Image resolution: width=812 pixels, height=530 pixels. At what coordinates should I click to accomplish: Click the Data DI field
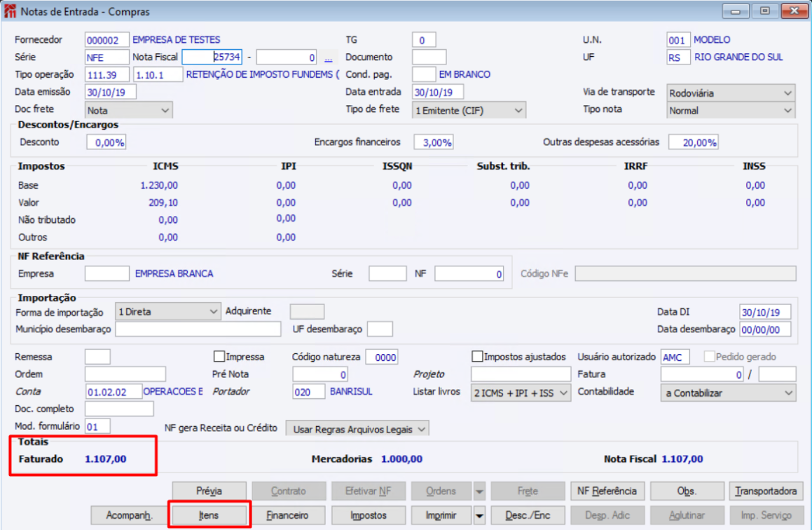(x=765, y=312)
